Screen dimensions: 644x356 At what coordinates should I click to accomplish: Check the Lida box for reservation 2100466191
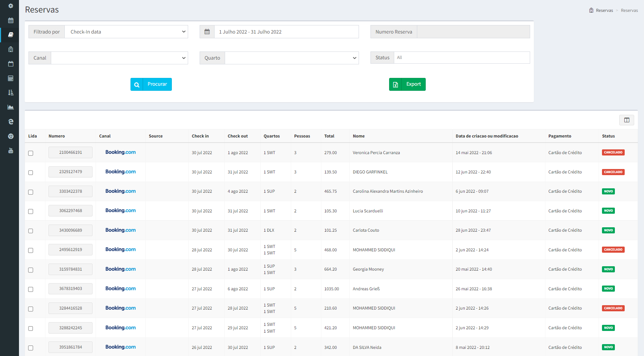coord(31,153)
